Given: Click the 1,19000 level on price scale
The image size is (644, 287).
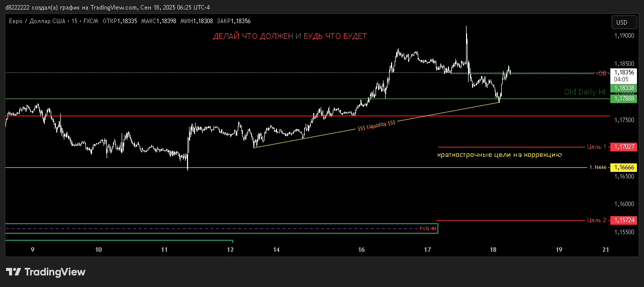Looking at the screenshot, I should click(624, 36).
